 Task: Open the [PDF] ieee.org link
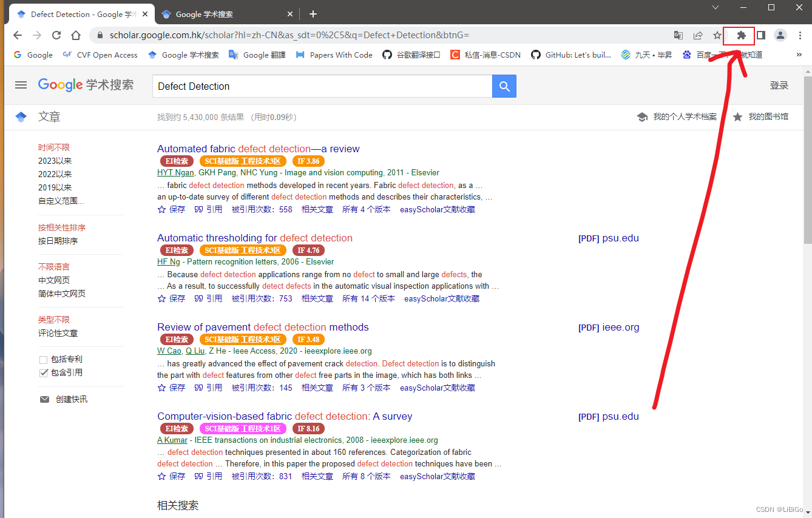coord(609,327)
